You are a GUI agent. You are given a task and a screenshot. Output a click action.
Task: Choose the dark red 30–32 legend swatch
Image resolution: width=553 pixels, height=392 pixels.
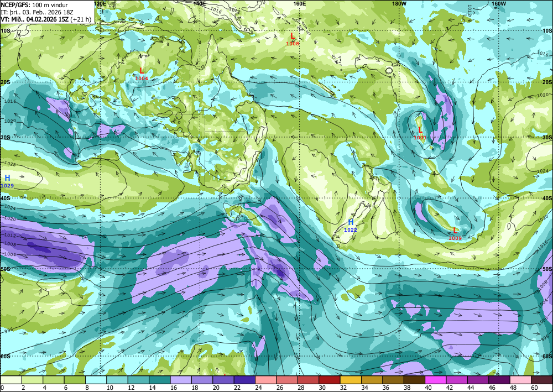pyautogui.click(x=330, y=380)
